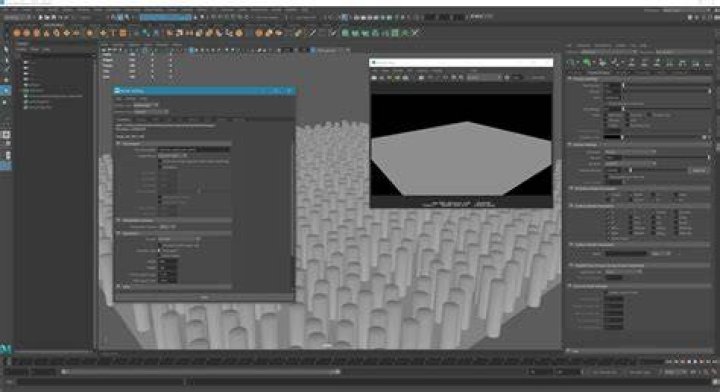Select Device aspect radio button
The width and height of the screenshot is (720, 392).
(x=160, y=256)
